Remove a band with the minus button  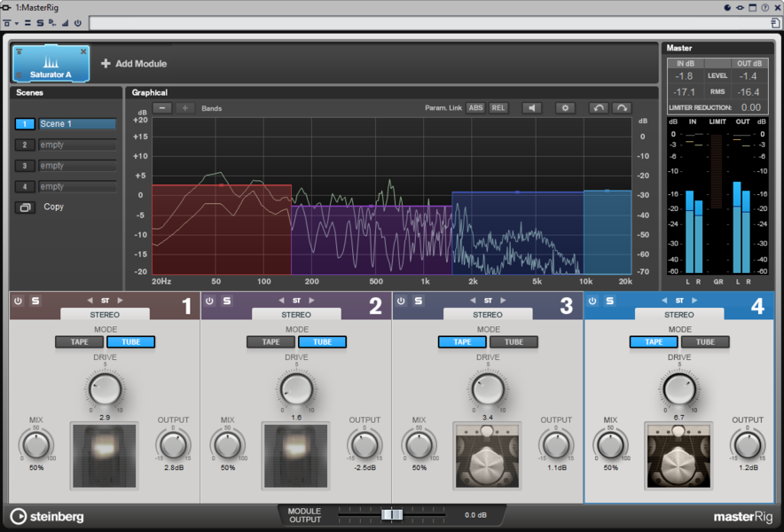[x=162, y=108]
